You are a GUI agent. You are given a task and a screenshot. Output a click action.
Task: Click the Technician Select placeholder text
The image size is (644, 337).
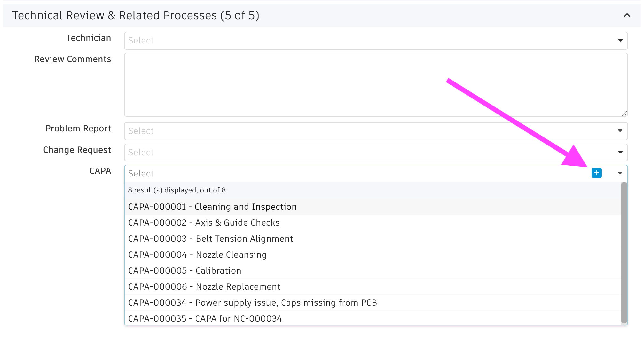[x=141, y=41]
